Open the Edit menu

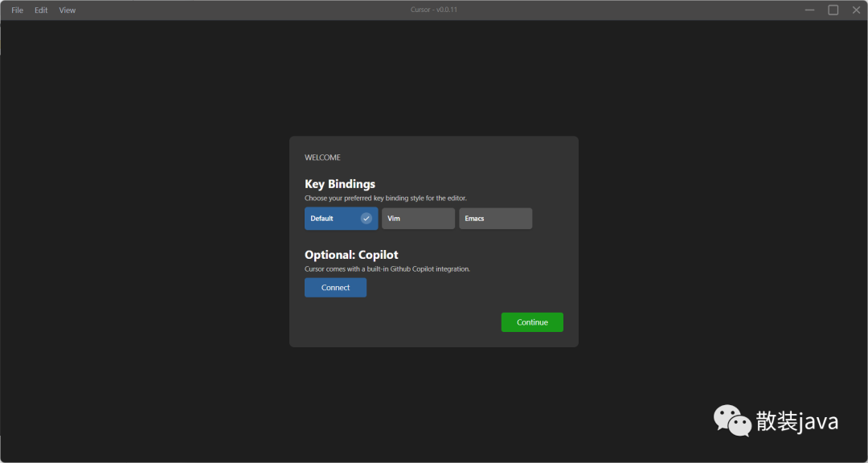point(41,10)
